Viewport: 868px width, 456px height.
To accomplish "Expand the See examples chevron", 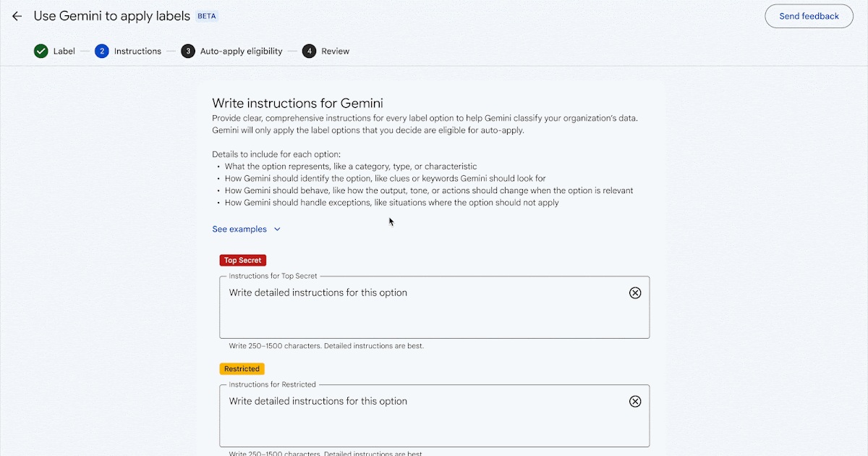I will [x=277, y=229].
